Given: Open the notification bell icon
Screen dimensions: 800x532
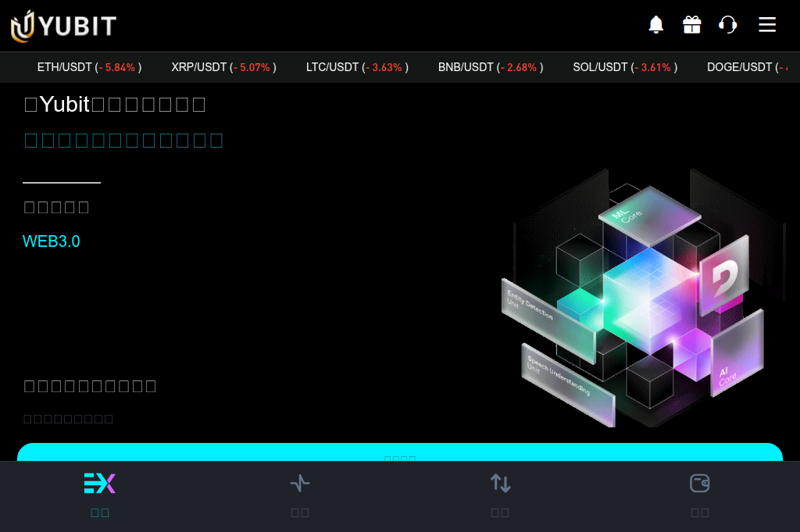Looking at the screenshot, I should pyautogui.click(x=656, y=24).
